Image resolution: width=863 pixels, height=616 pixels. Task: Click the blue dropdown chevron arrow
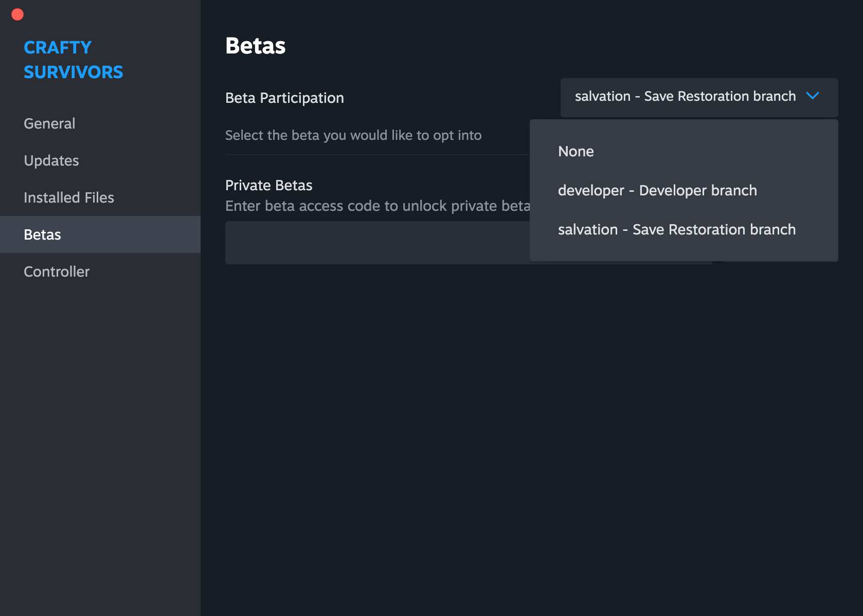(x=813, y=96)
